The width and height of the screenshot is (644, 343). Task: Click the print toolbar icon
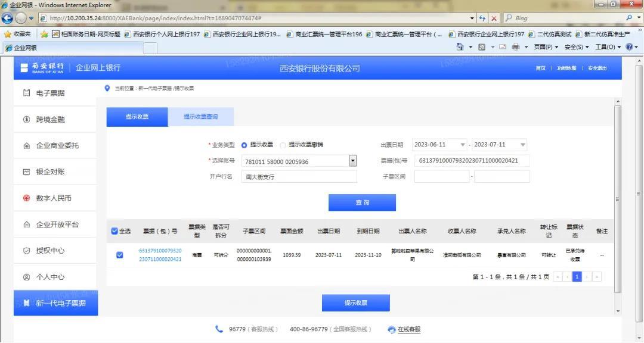(x=515, y=47)
